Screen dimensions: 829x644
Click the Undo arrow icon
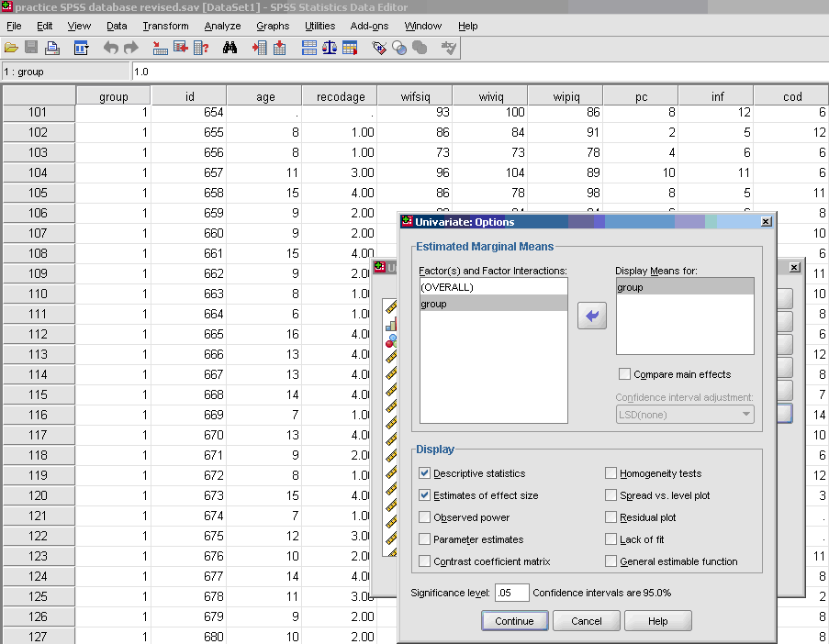[110, 48]
